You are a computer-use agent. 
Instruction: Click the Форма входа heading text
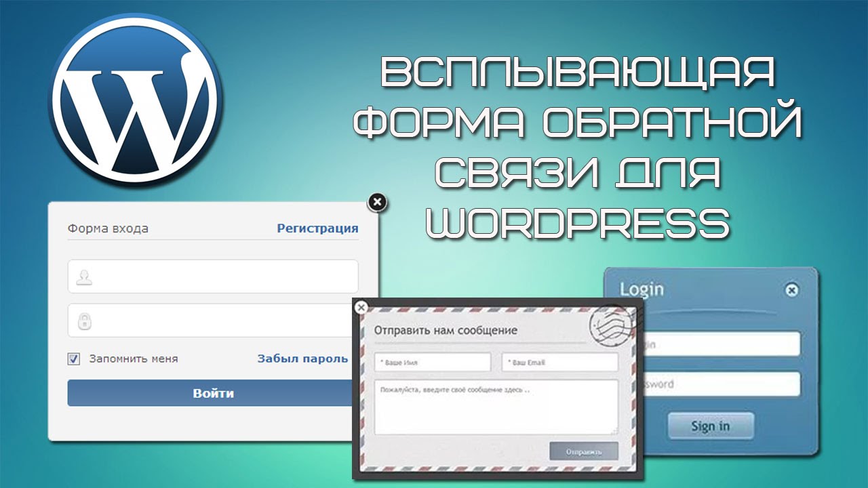[x=108, y=228]
